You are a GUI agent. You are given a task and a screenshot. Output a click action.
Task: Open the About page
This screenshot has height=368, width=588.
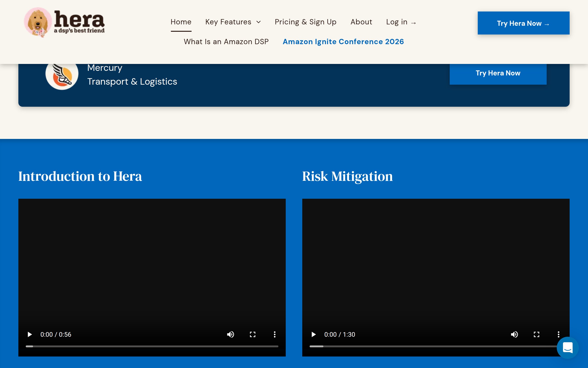[361, 22]
